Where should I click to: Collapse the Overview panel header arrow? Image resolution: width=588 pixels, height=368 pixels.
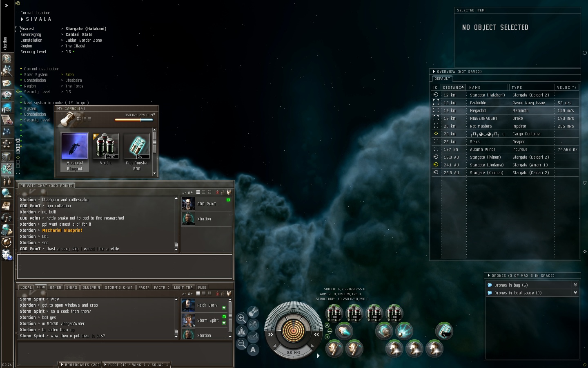point(434,72)
